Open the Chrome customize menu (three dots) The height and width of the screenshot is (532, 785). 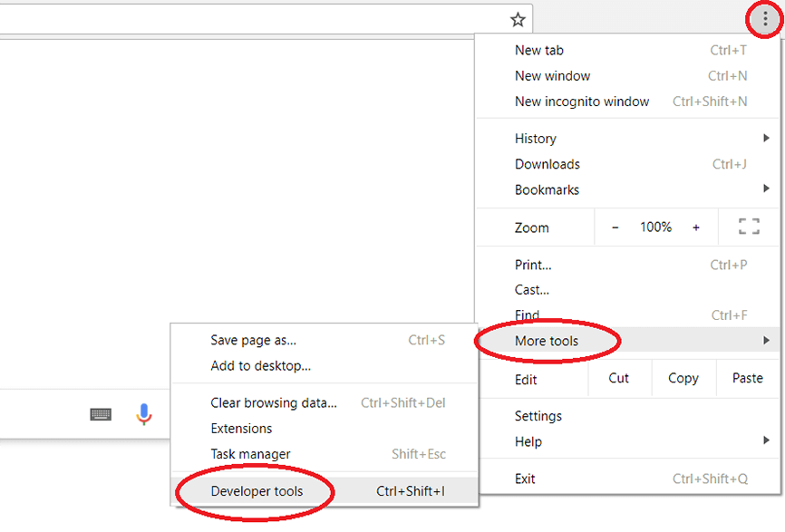pyautogui.click(x=763, y=18)
